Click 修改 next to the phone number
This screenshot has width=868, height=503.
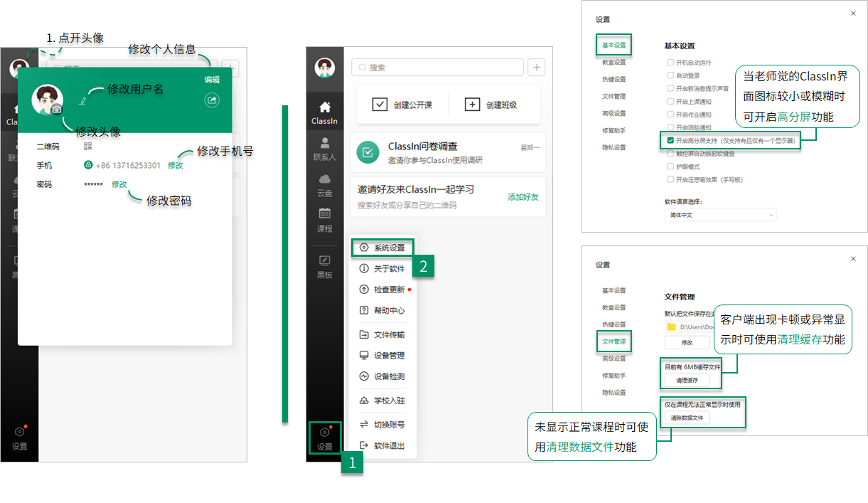tap(175, 165)
